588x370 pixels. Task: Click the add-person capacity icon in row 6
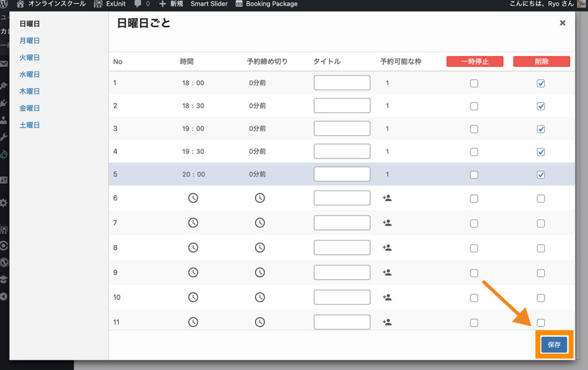point(387,198)
